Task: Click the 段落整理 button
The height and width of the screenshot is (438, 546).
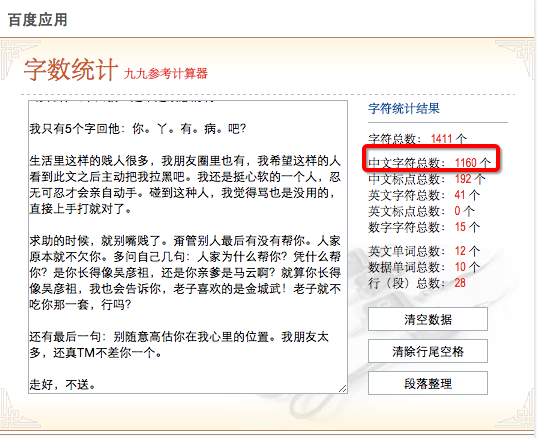Action: [428, 383]
